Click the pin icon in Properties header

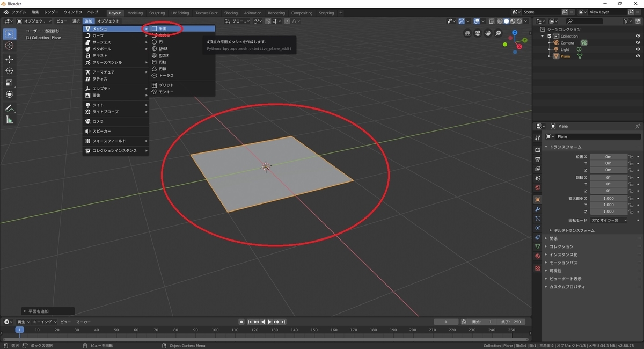tap(638, 126)
